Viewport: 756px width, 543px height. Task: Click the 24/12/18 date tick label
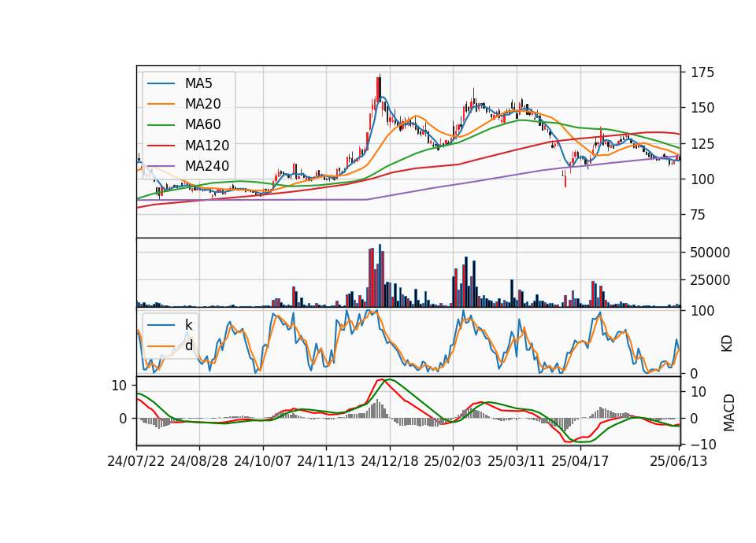(x=390, y=462)
